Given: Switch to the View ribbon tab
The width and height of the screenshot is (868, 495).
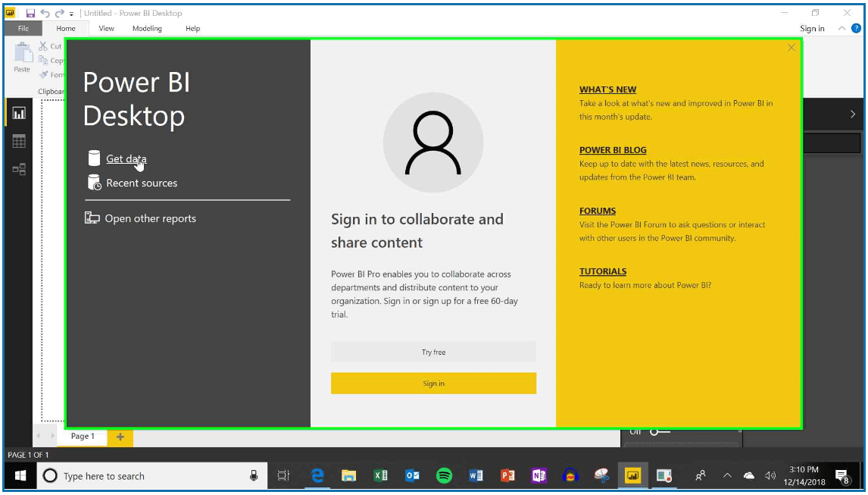Looking at the screenshot, I should pyautogui.click(x=106, y=28).
